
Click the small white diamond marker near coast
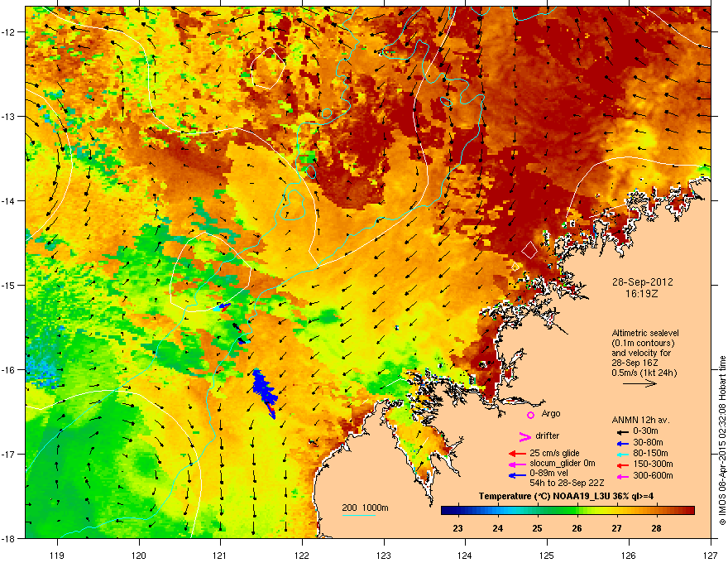515,266
